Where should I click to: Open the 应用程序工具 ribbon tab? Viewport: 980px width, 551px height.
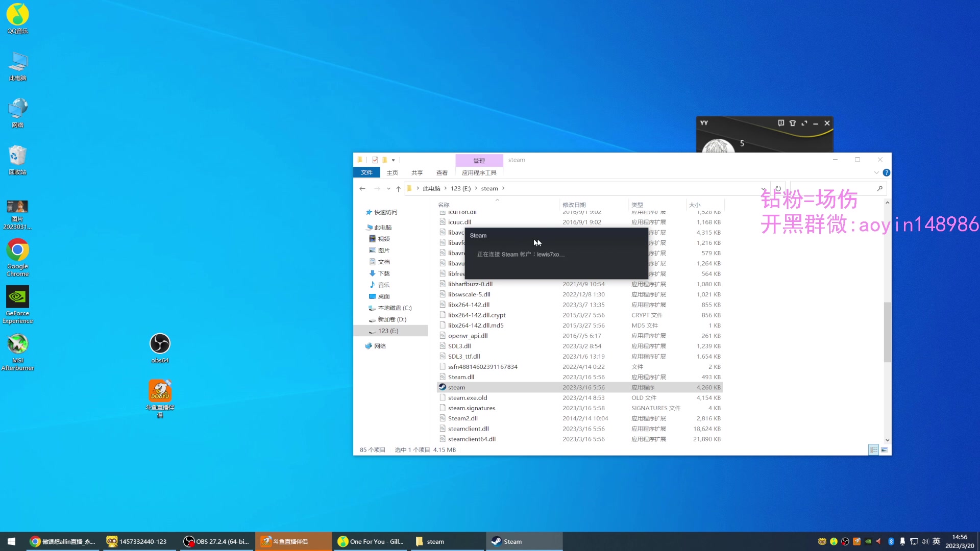click(479, 172)
